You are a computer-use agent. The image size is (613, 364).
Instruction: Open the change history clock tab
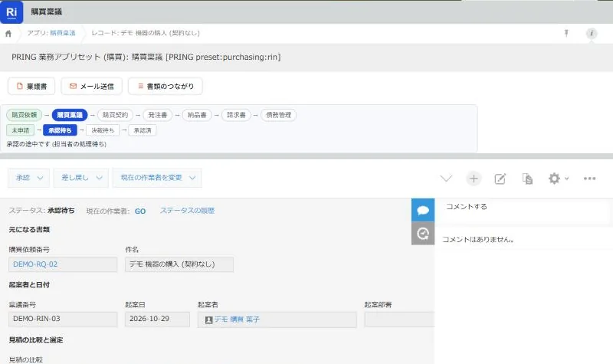coord(423,234)
